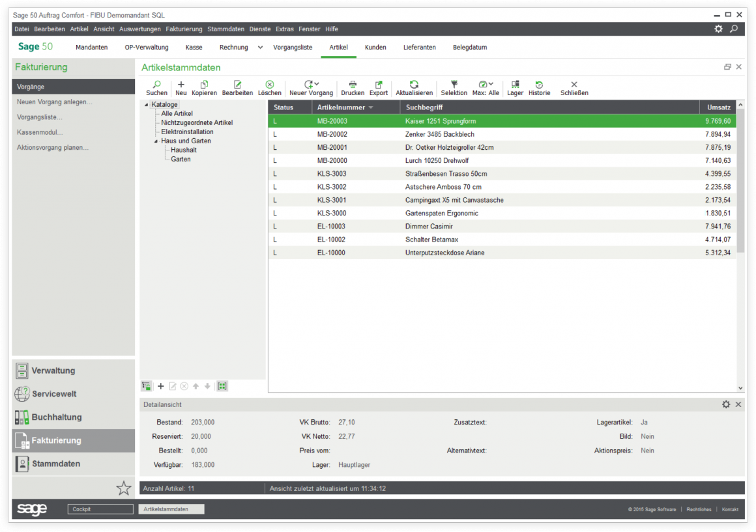Open the Stammdaten menu
This screenshot has height=532, width=756.
tap(225, 29)
